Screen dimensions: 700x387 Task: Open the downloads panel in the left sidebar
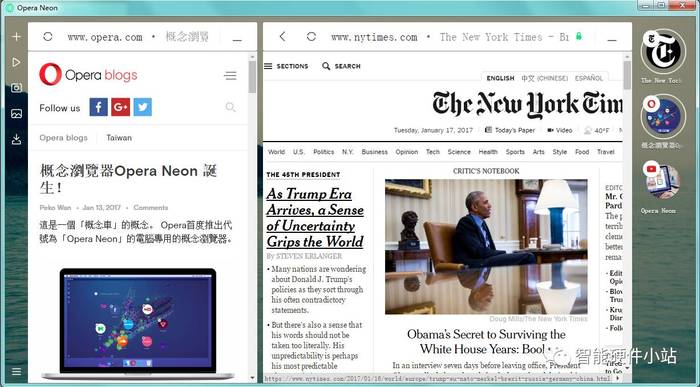click(17, 140)
